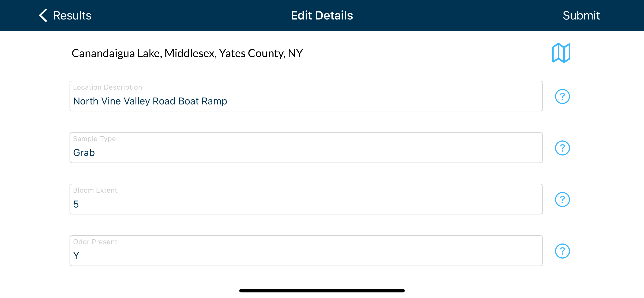Show help for Sample Type
Screen dimensions: 644x298
coord(562,148)
